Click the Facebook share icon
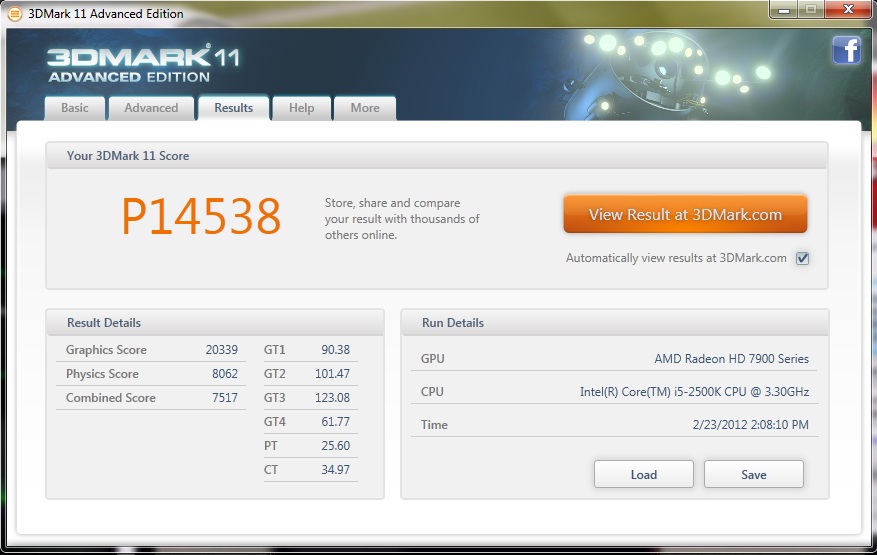Viewport: 877px width, 555px height. [846, 50]
